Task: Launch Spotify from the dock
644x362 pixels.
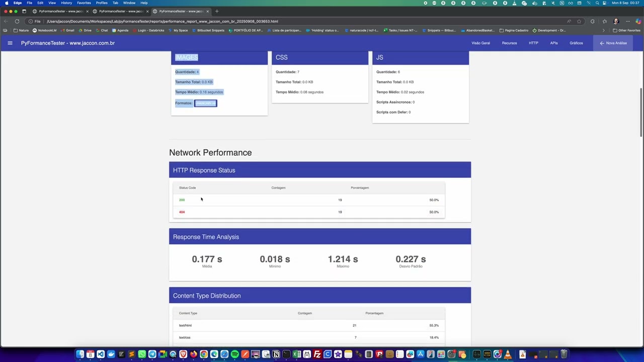Action: click(235, 354)
